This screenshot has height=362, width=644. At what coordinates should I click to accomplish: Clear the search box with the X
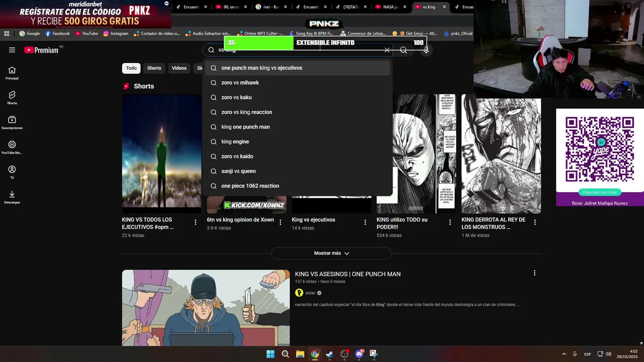click(387, 50)
